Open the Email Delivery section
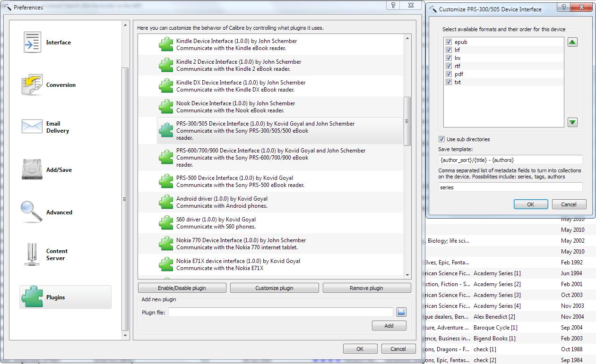Viewport: 596px width, 364px height. pos(65,127)
